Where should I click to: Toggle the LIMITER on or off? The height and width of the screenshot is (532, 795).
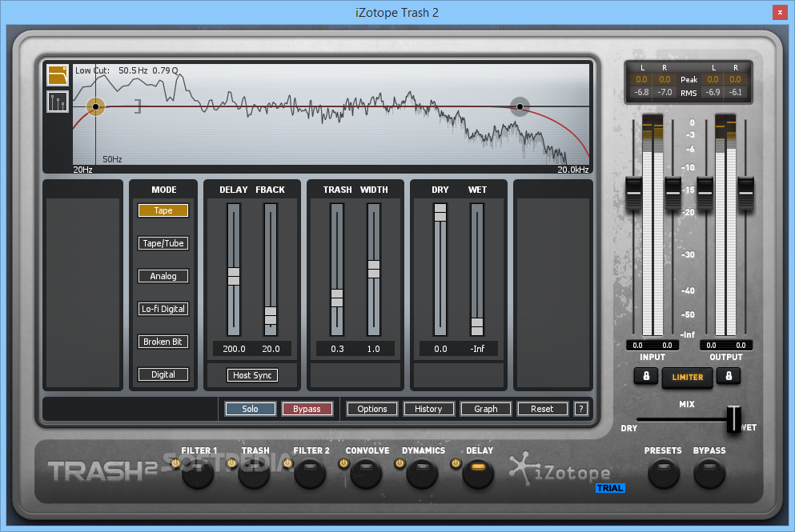tap(687, 377)
